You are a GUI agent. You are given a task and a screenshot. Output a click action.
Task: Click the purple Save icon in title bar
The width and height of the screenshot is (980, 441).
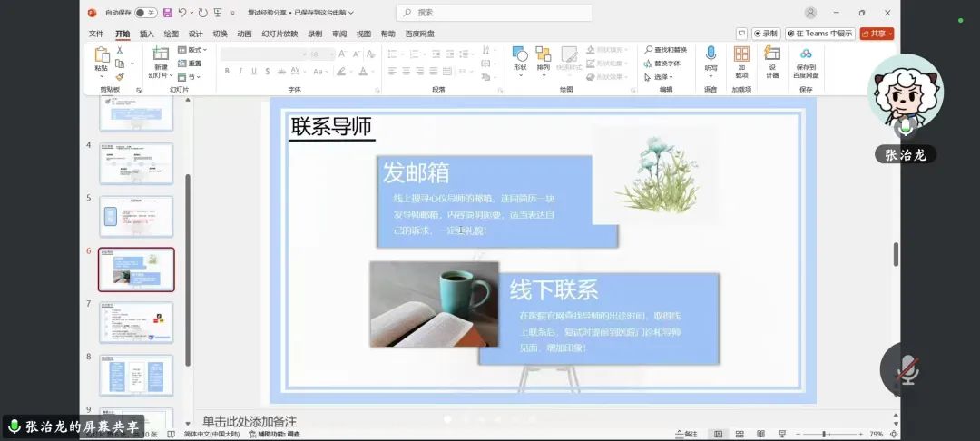(167, 13)
